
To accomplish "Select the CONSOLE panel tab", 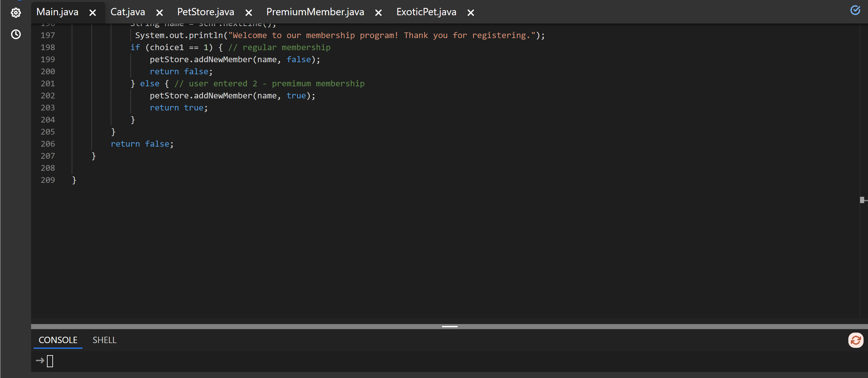I will [58, 340].
